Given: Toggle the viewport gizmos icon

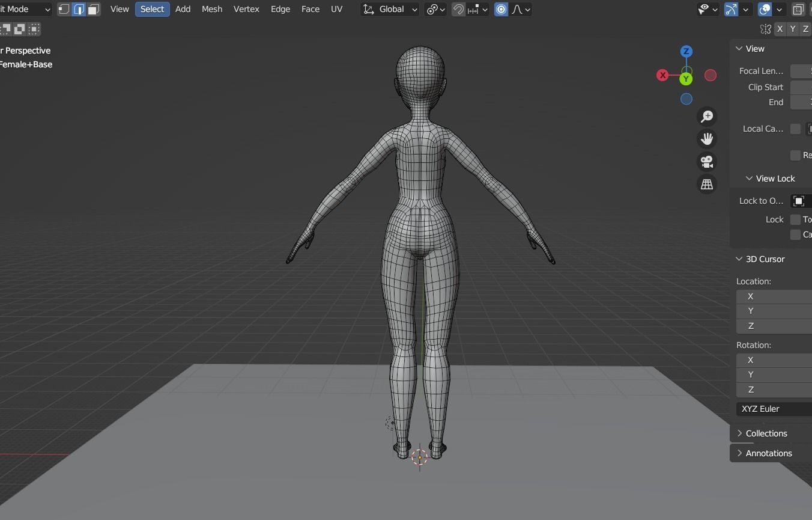Looking at the screenshot, I should [731, 9].
